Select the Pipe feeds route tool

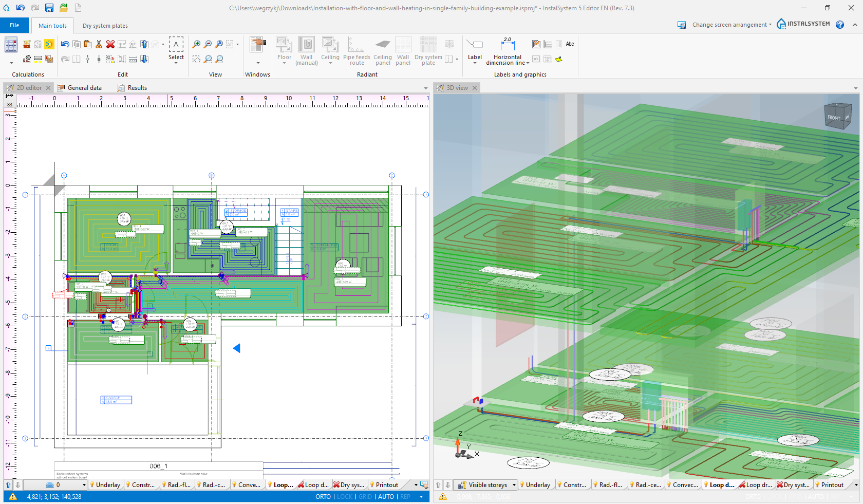(357, 51)
